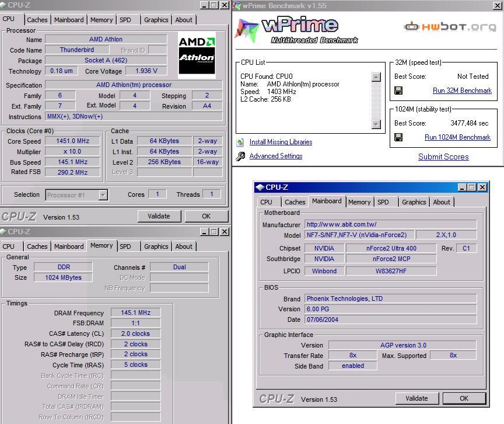Click Install Missing Libraries link
Screen dimensions: 504x424
tap(281, 142)
